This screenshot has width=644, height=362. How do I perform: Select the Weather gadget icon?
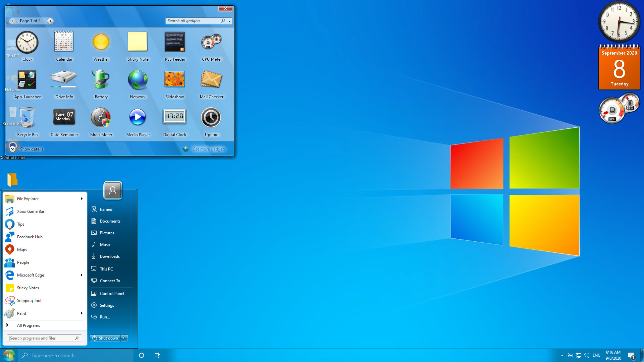coord(101,43)
